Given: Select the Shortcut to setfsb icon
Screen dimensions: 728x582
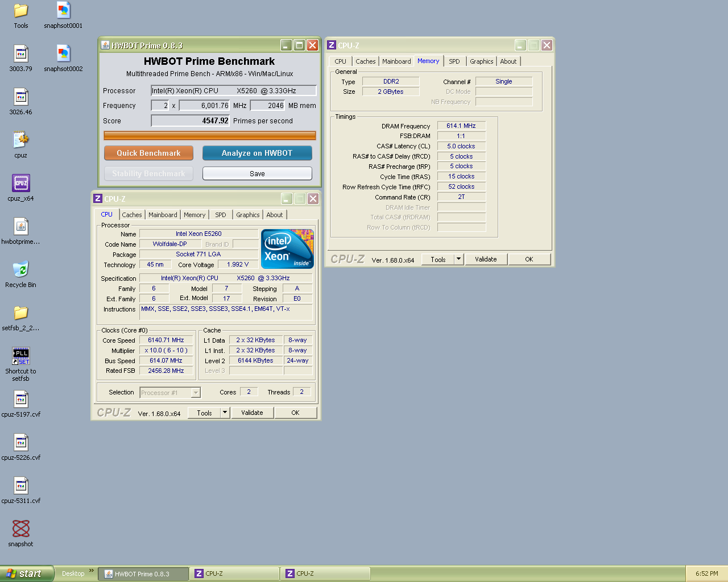Looking at the screenshot, I should coord(21,364).
